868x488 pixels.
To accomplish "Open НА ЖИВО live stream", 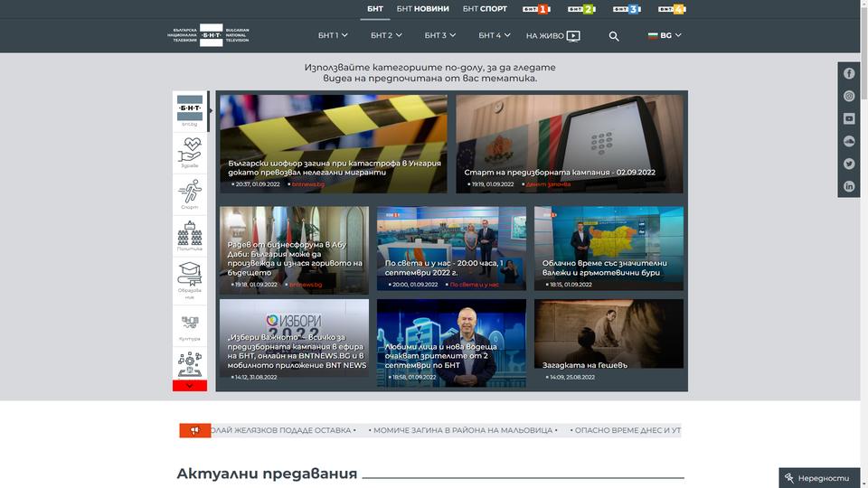I will 553,36.
